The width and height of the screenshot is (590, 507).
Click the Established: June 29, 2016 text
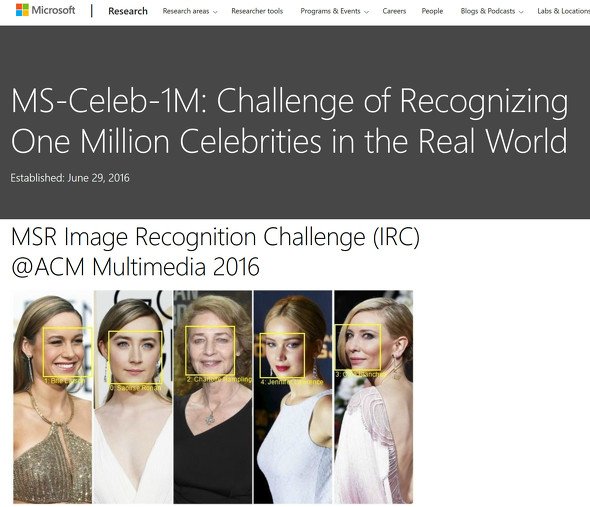coord(70,178)
